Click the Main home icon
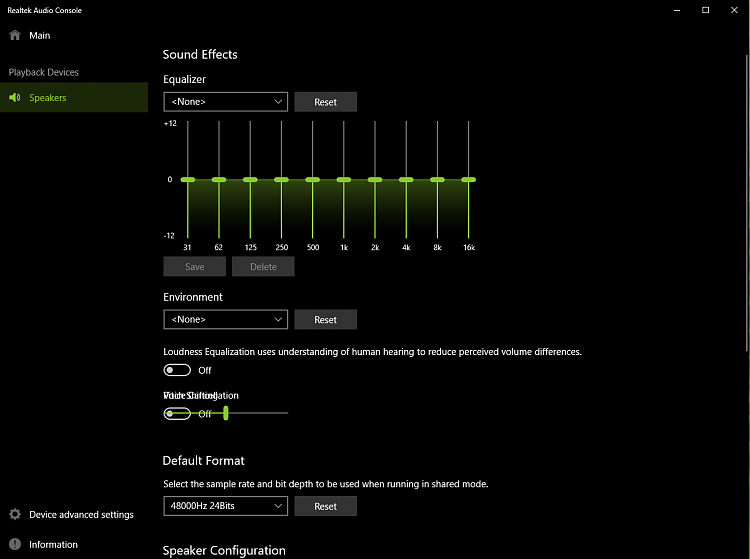The image size is (750, 559). click(x=15, y=35)
